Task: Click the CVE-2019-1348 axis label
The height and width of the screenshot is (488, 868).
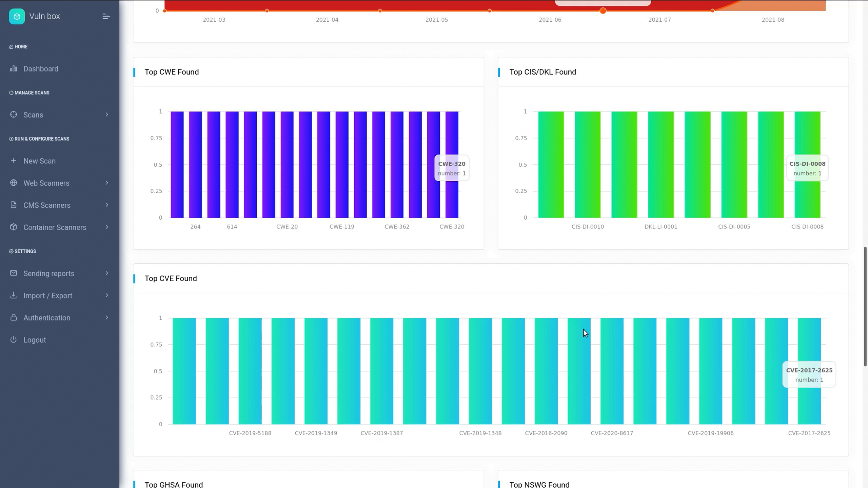Action: tap(480, 433)
